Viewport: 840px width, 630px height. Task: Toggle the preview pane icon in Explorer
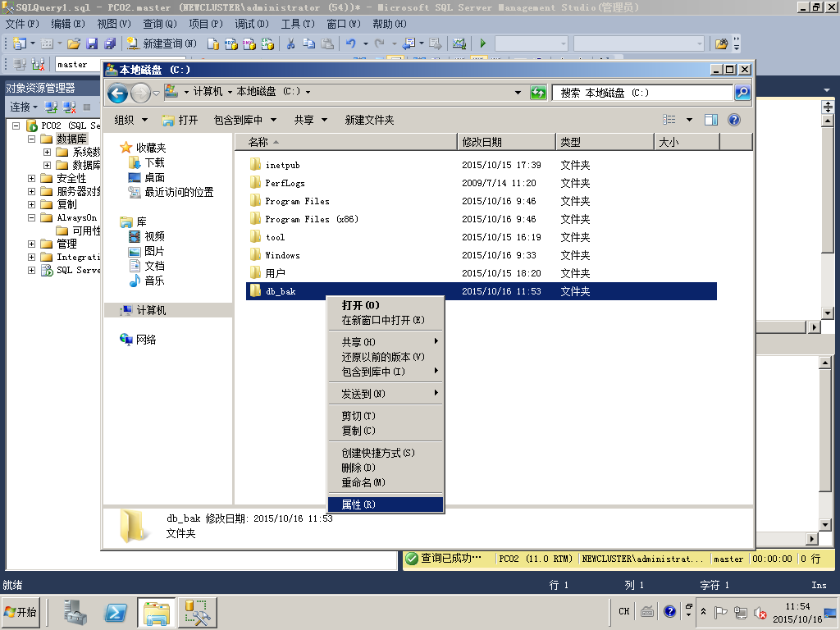coord(711,120)
